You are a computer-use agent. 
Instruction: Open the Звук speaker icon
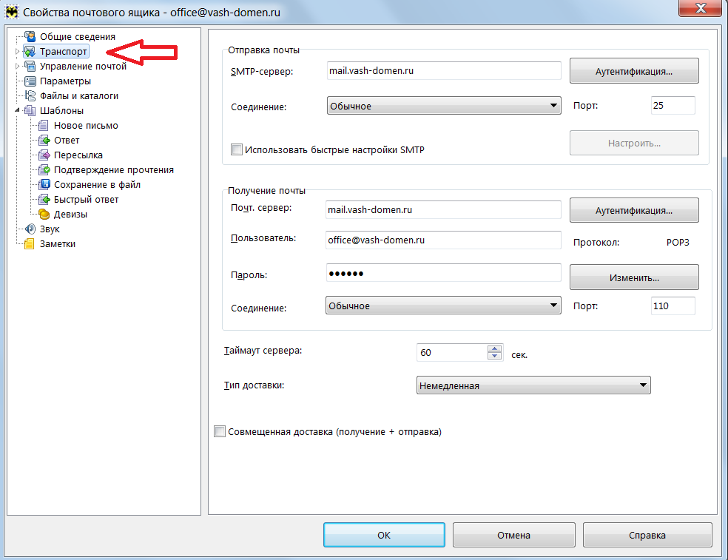[30, 229]
